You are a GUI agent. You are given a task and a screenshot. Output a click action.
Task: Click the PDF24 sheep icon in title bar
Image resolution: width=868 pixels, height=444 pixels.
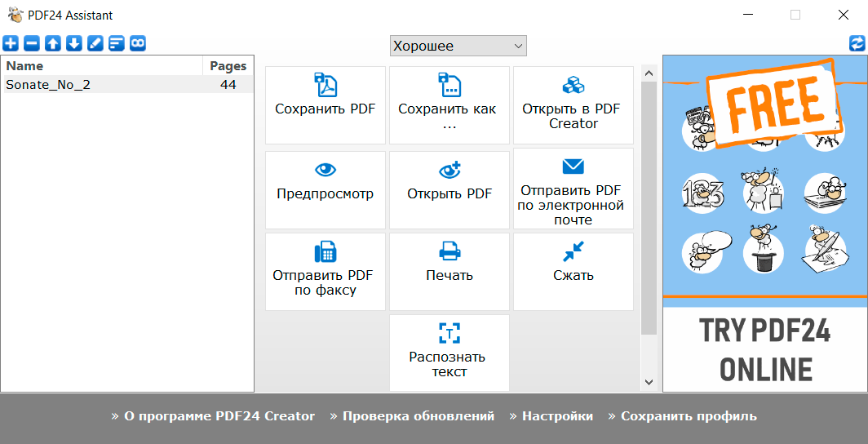point(15,15)
